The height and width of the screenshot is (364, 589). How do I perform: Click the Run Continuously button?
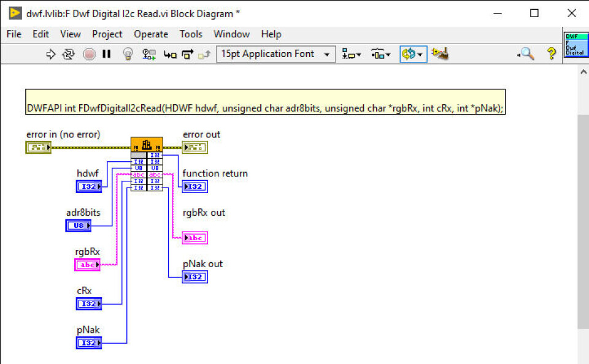(68, 54)
